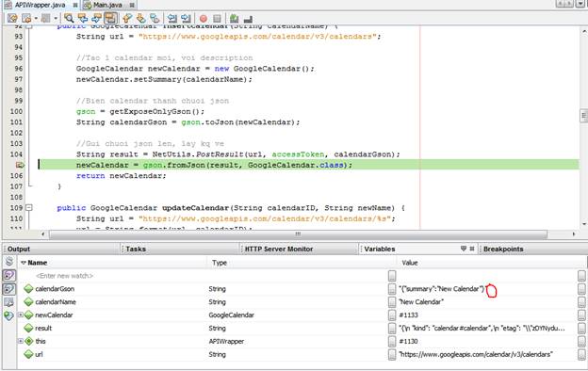
Task: Click APIWrapper type cell
Action: [226, 342]
